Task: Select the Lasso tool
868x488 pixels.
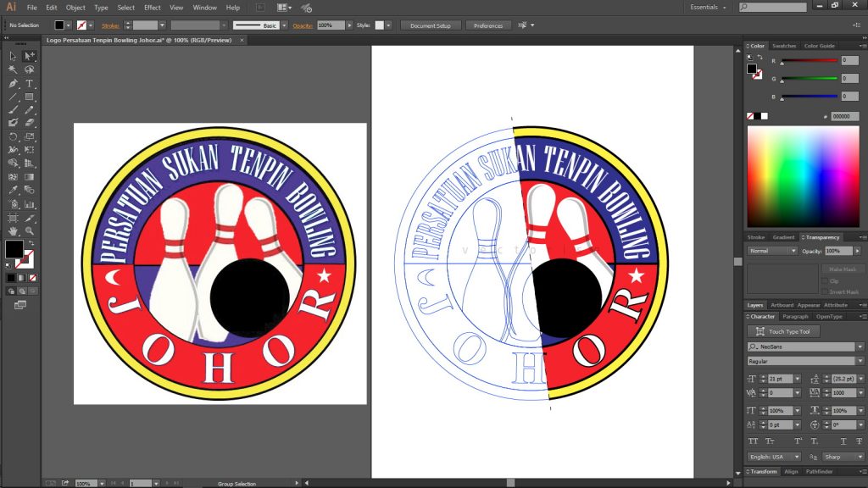Action: click(x=30, y=69)
